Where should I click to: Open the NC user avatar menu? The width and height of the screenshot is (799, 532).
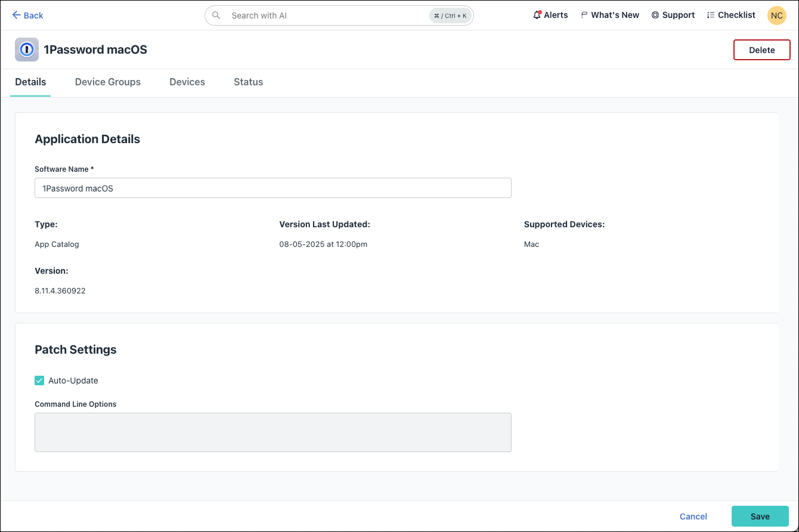(776, 16)
